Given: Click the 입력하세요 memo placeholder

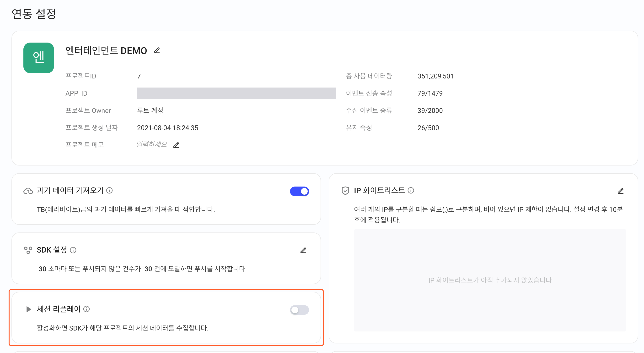Looking at the screenshot, I should pyautogui.click(x=152, y=144).
